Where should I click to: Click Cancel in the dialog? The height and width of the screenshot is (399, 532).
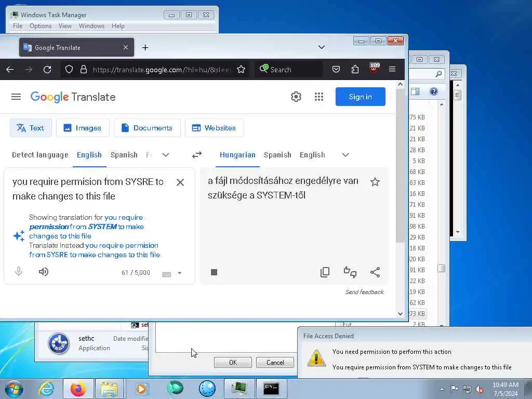tap(275, 362)
